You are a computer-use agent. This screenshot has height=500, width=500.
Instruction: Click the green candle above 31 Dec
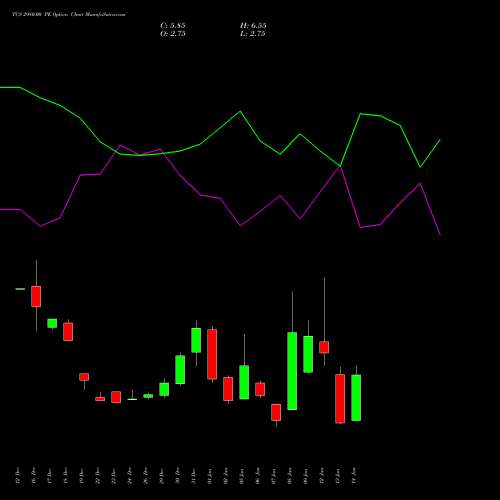point(196,340)
